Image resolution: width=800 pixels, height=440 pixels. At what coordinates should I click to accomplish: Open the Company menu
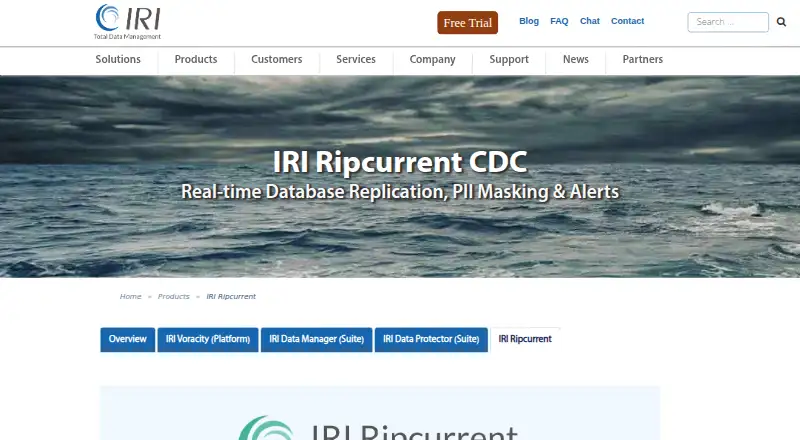pyautogui.click(x=432, y=59)
